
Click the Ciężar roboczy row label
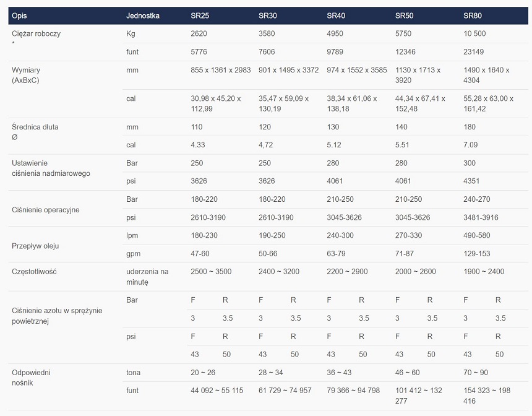pos(36,33)
